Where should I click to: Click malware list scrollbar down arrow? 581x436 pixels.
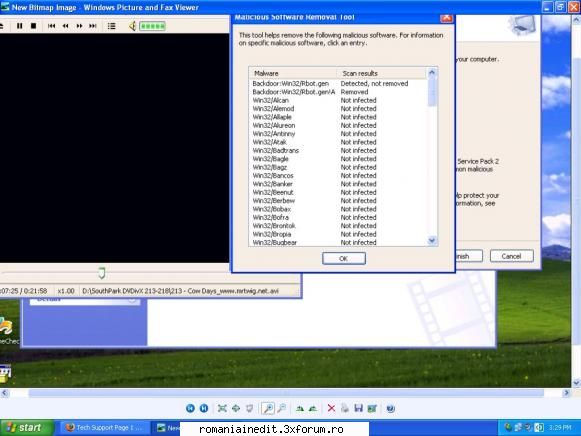tap(432, 241)
